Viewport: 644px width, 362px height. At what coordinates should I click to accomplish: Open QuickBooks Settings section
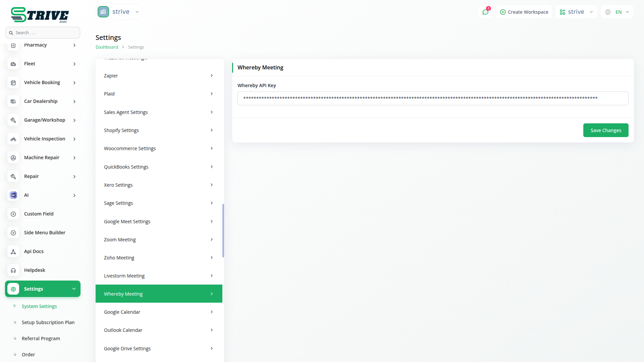click(x=159, y=167)
